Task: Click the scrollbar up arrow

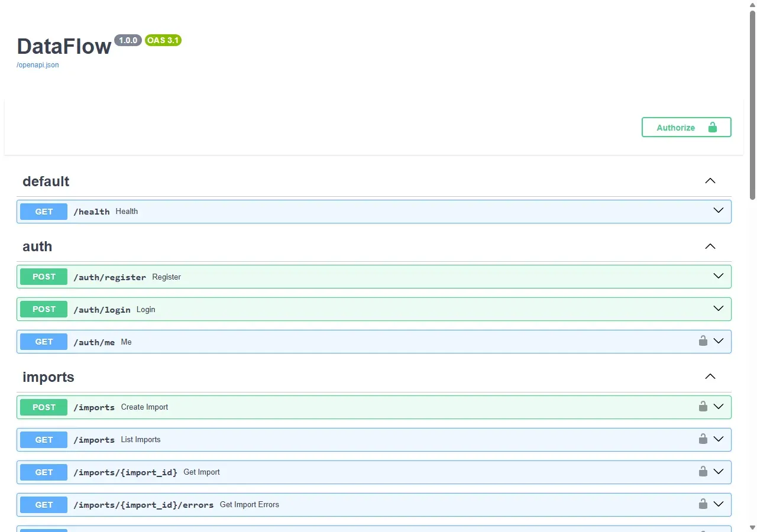Action: point(752,4)
